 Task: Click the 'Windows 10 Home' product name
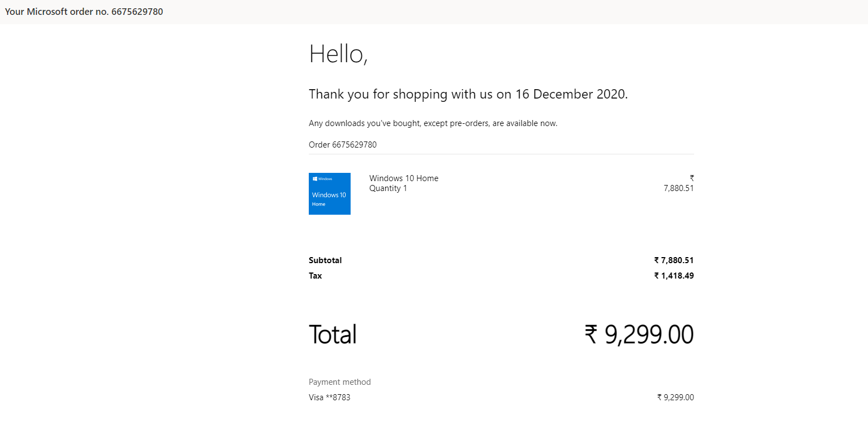(403, 178)
